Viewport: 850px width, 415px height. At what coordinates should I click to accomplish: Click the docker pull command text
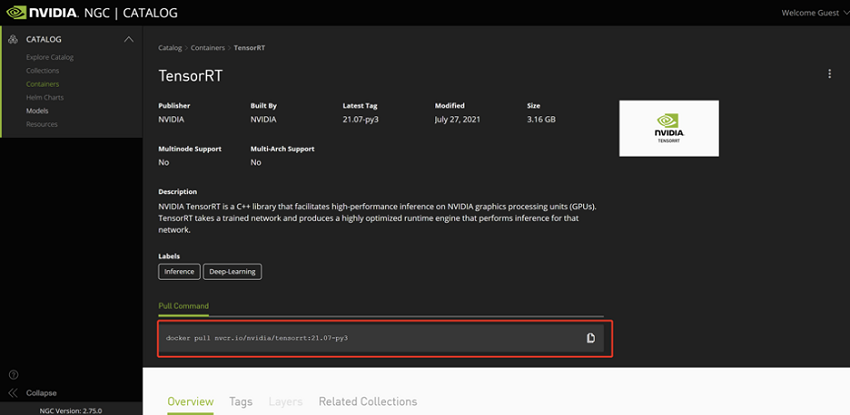(x=257, y=338)
